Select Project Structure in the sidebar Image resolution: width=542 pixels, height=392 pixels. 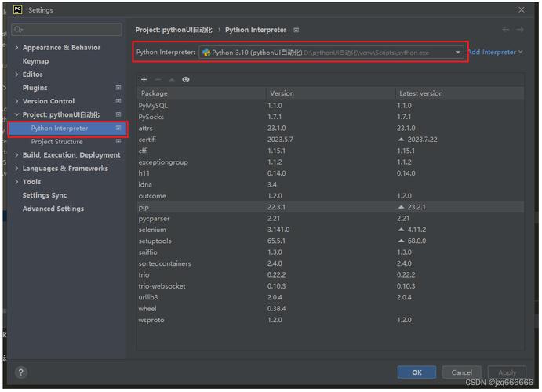tap(56, 142)
